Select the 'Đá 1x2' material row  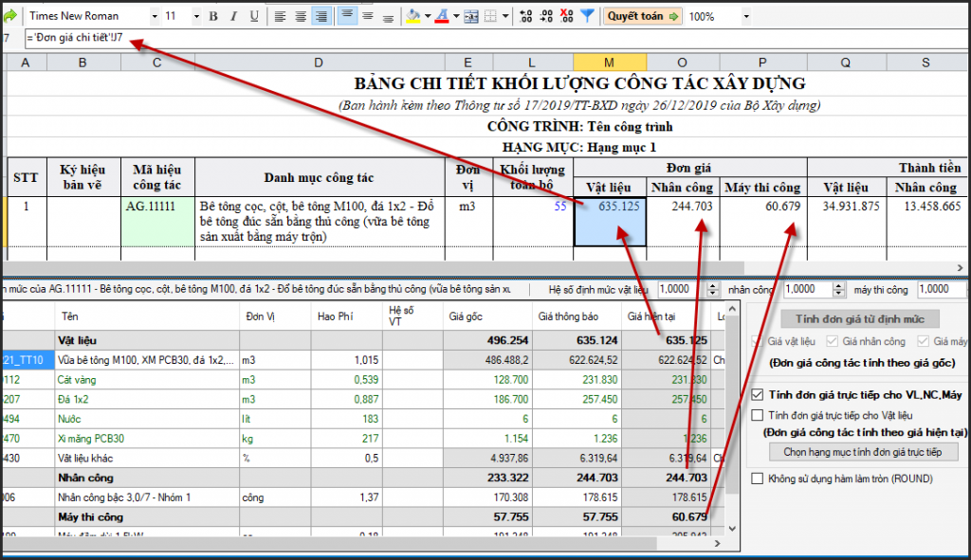(364, 399)
